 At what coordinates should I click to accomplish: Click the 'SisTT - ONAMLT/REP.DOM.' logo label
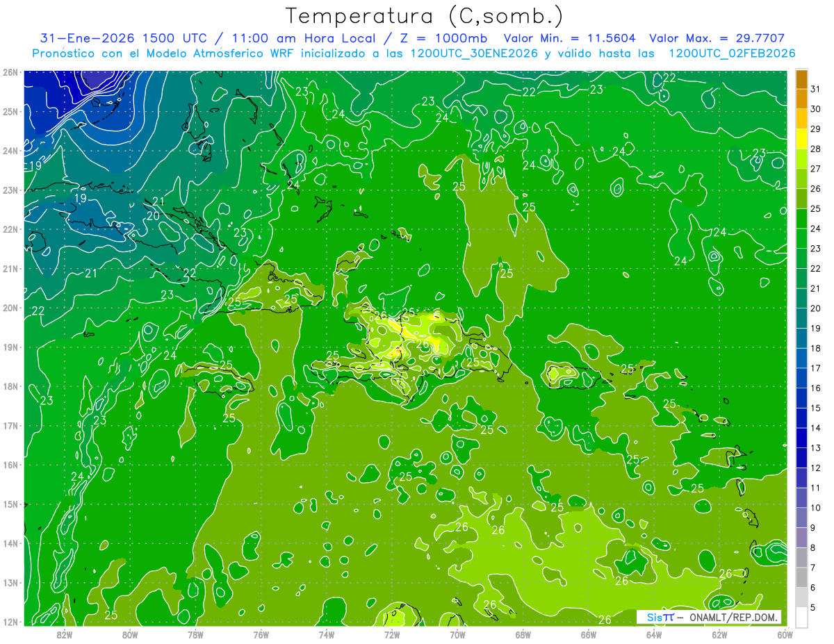click(710, 617)
